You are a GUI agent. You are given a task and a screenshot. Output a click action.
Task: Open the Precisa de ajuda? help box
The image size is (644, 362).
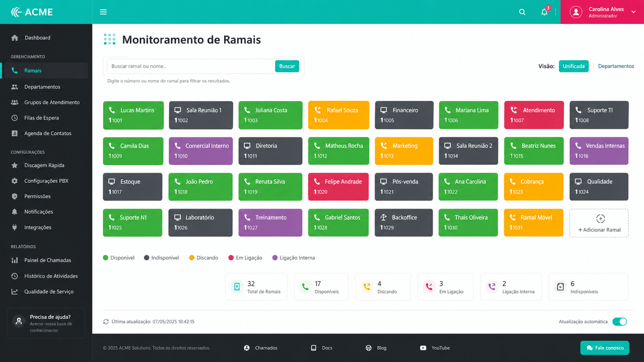(46, 323)
